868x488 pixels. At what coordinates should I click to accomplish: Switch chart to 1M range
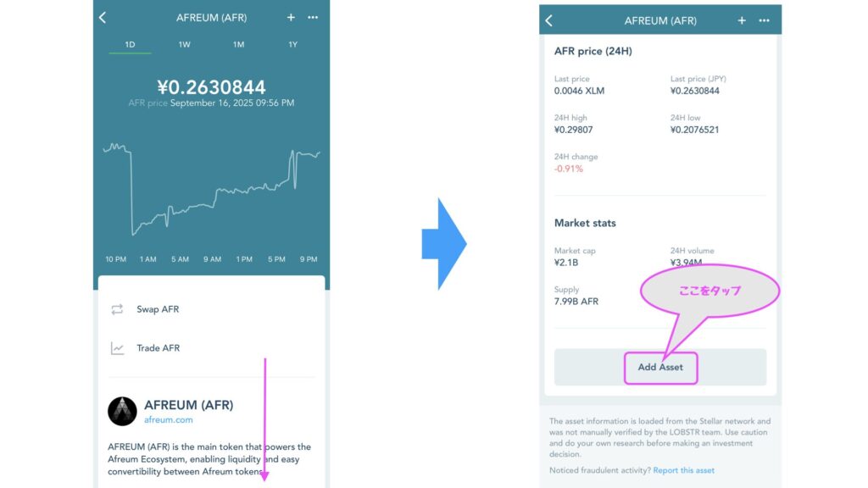pos(238,45)
